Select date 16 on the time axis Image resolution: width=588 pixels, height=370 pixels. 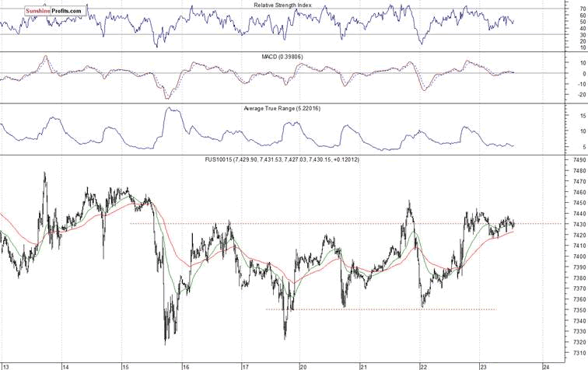click(185, 366)
